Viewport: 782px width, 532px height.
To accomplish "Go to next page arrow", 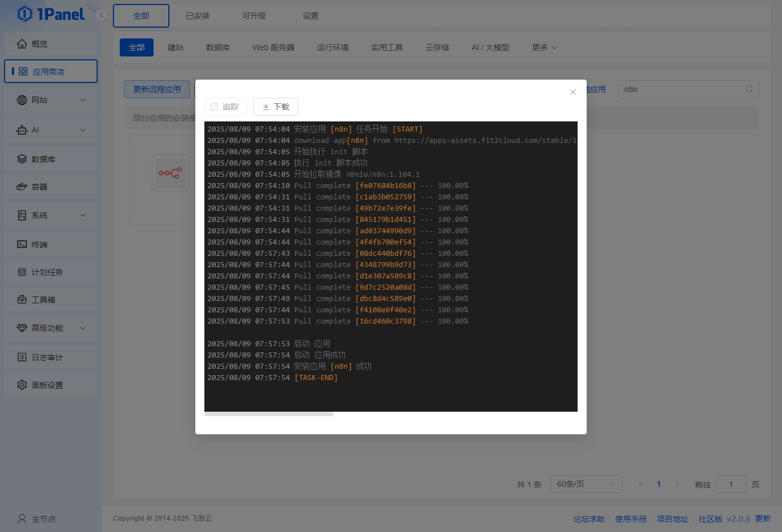I will pyautogui.click(x=677, y=484).
